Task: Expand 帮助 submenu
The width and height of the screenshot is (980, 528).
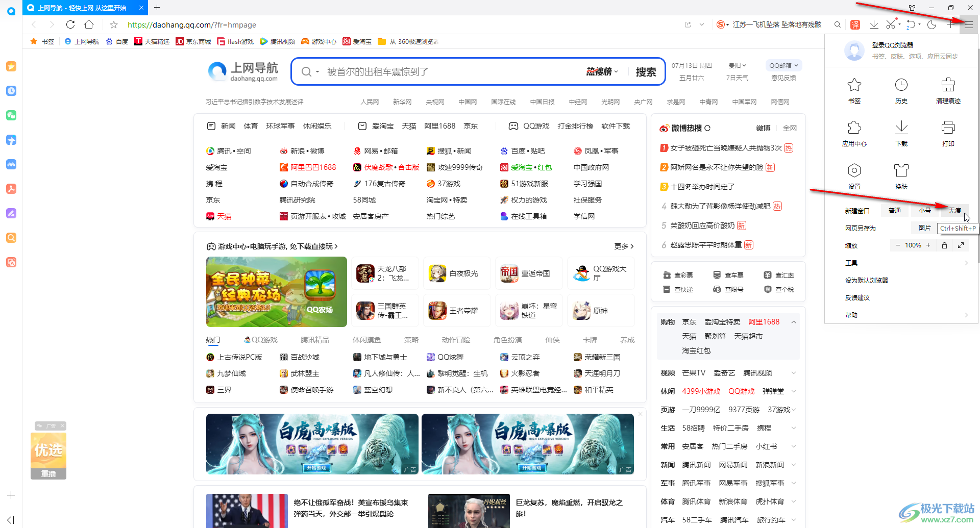Action: (906, 315)
